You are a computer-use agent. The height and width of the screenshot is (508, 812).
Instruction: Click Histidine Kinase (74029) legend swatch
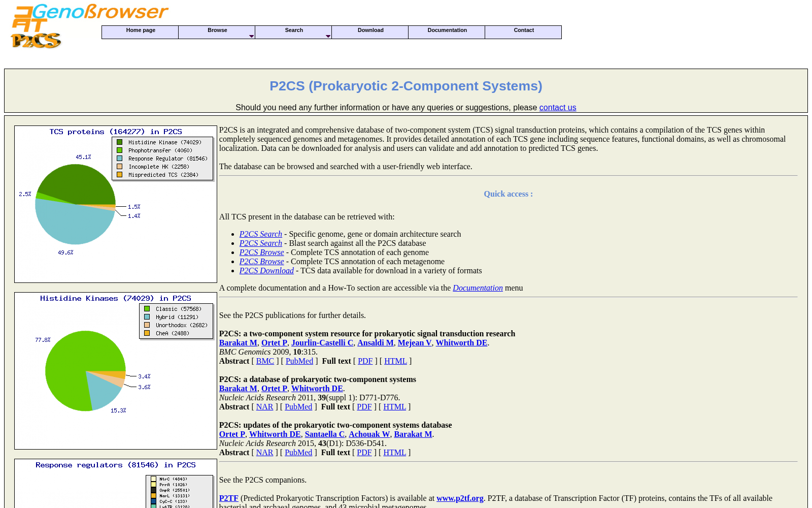pyautogui.click(x=120, y=142)
